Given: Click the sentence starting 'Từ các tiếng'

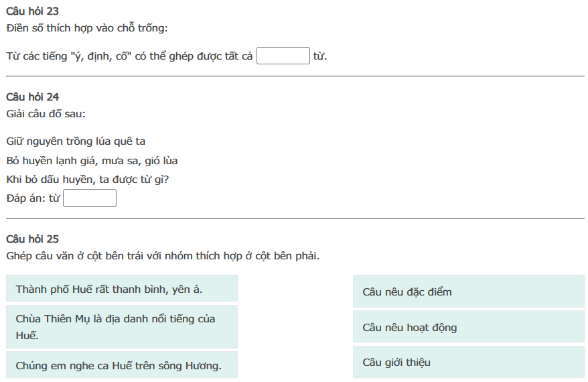Looking at the screenshot, I should point(129,56).
